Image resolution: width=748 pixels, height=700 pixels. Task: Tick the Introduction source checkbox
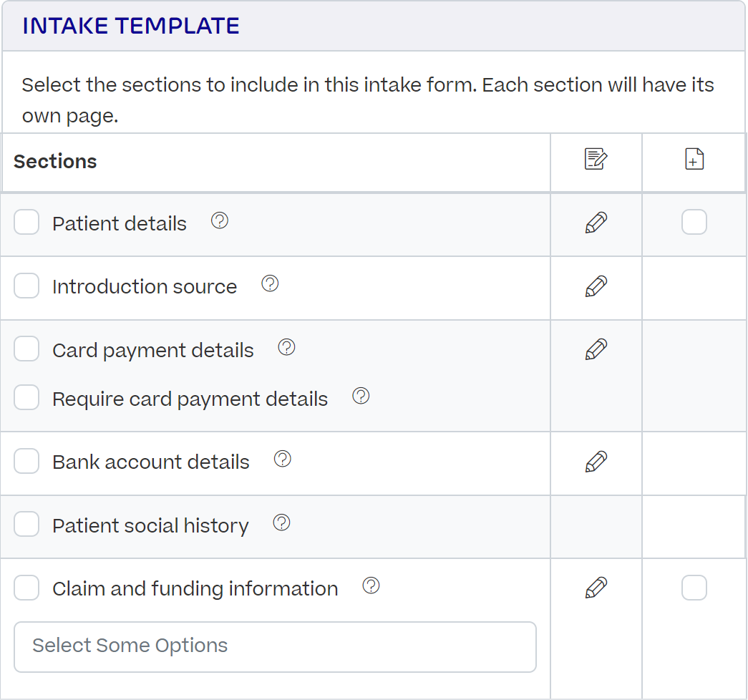26,285
